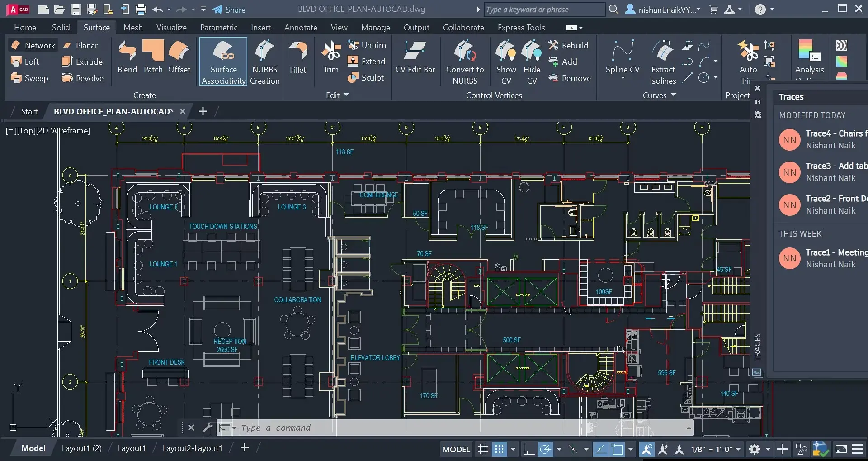868x461 pixels.
Task: Click the Share button
Action: [x=229, y=10]
